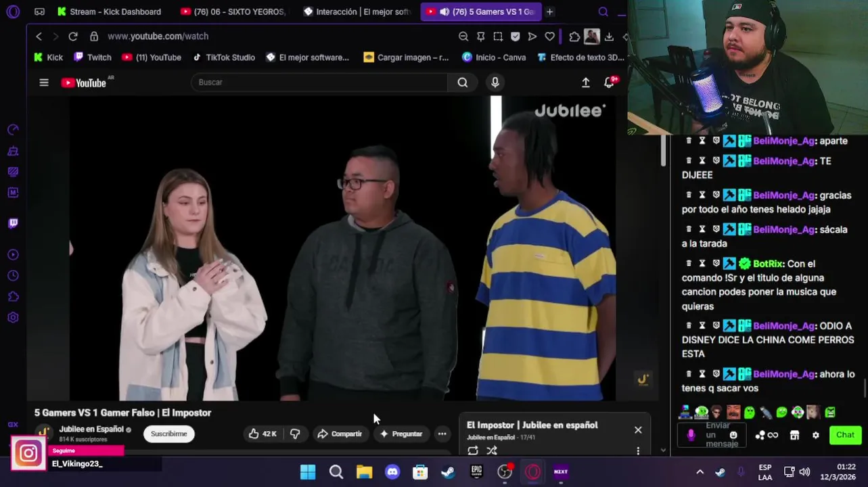This screenshot has height=487, width=868.
Task: Open GX Cleaner sidebar icon
Action: [13, 151]
